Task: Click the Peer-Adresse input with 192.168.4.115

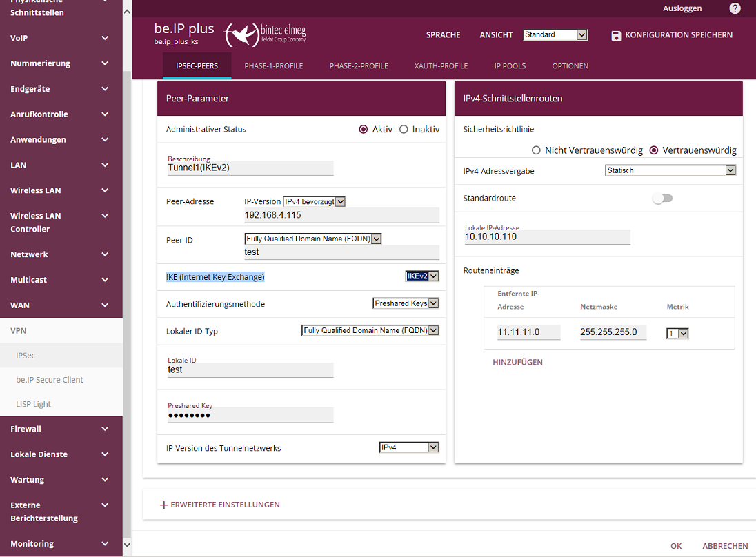Action: [342, 215]
